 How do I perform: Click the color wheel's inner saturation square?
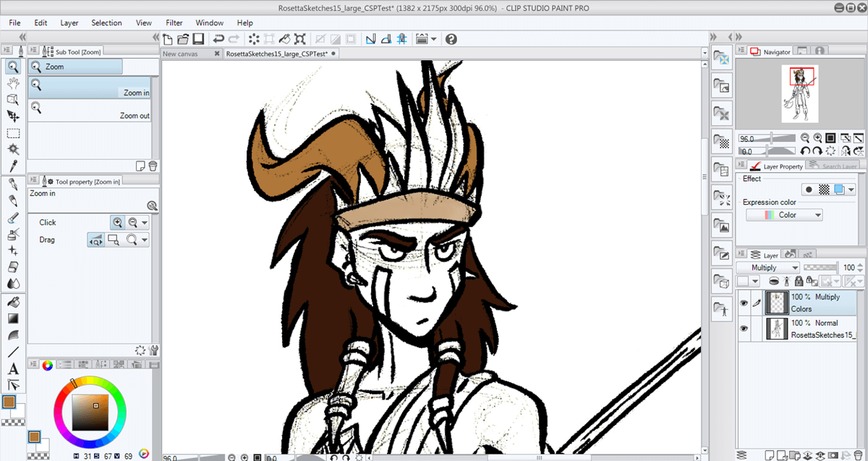click(x=90, y=410)
